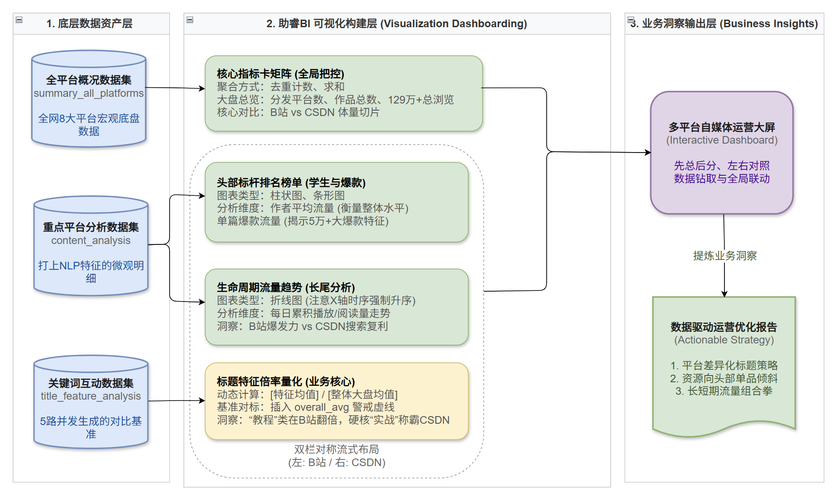Click the (Interactive Dashboard) subtitle
836x504 pixels.
(x=722, y=140)
